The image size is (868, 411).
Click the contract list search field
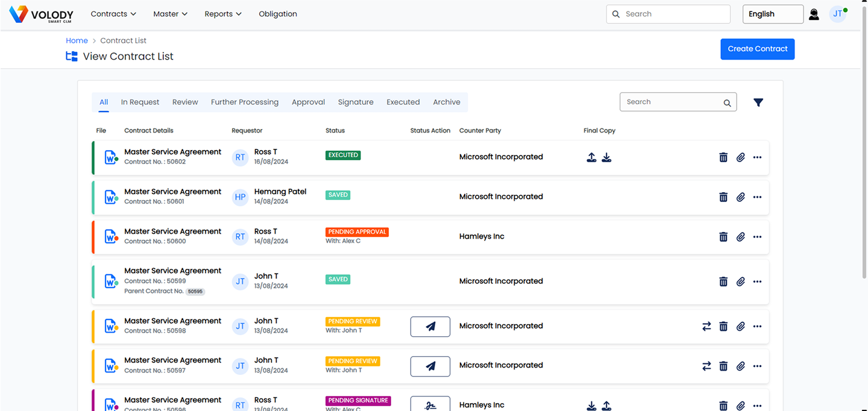pyautogui.click(x=672, y=102)
